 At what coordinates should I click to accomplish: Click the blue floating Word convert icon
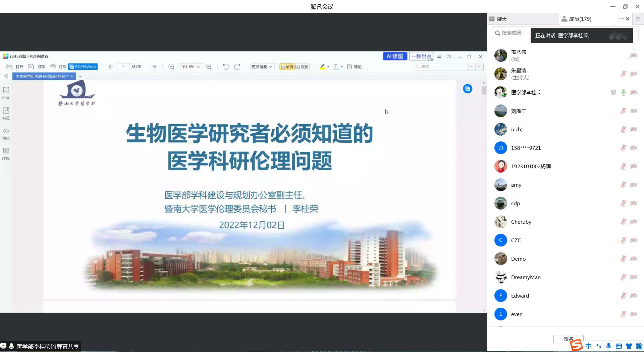pos(468,89)
